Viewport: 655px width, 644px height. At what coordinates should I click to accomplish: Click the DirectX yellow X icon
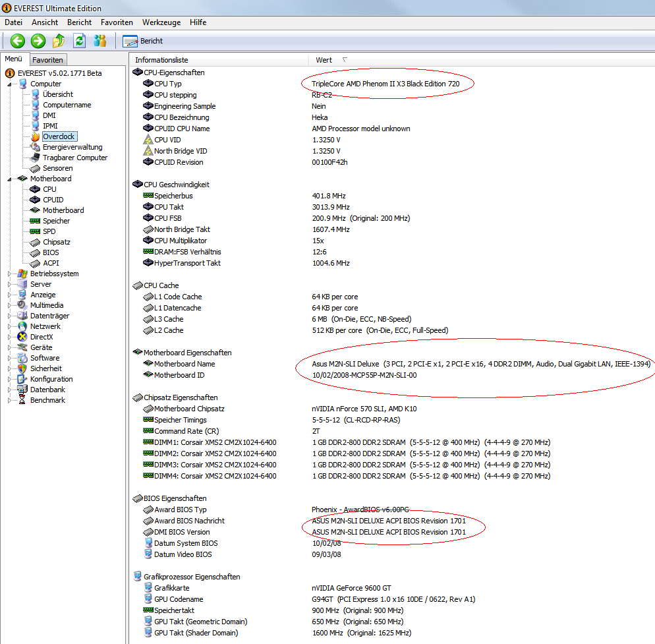pos(22,337)
